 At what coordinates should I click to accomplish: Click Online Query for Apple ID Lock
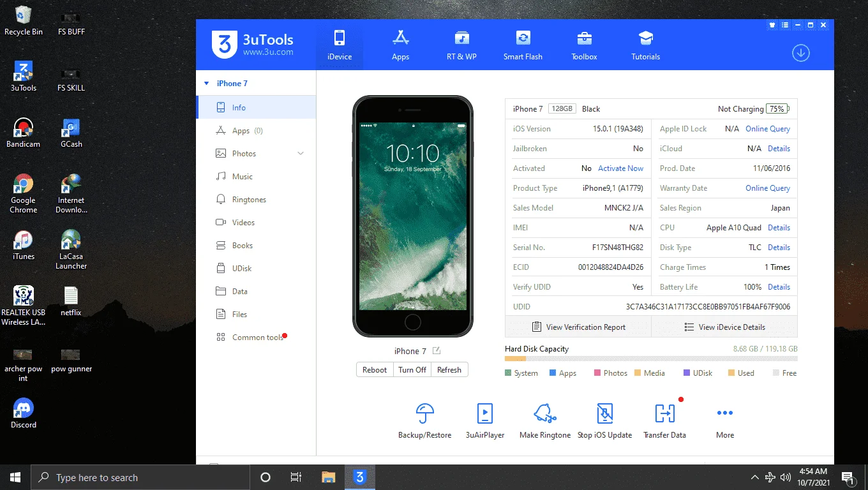(768, 129)
